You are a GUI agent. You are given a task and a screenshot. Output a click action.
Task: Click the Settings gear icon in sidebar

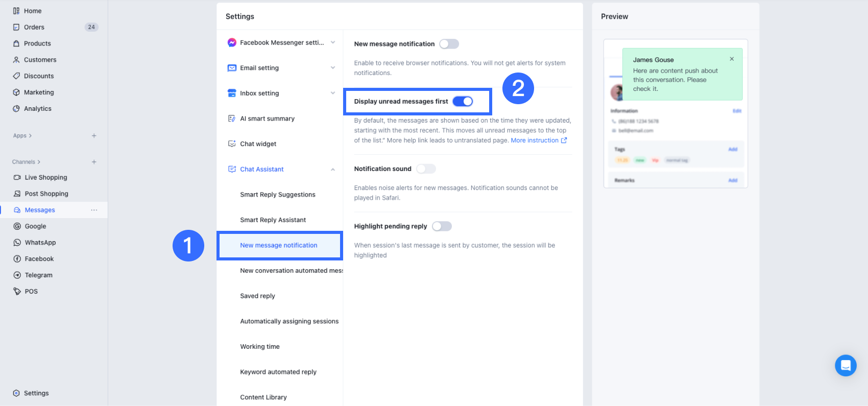16,393
